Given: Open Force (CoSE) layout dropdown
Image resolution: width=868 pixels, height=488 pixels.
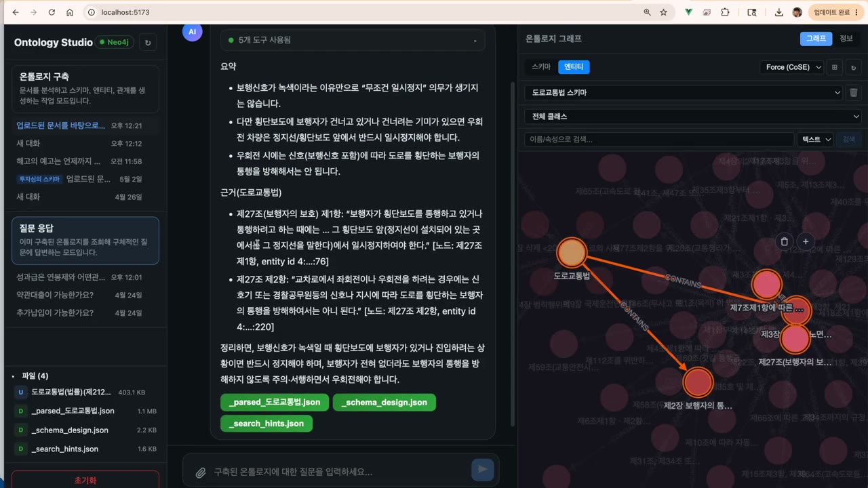Looking at the screenshot, I should click(x=792, y=67).
